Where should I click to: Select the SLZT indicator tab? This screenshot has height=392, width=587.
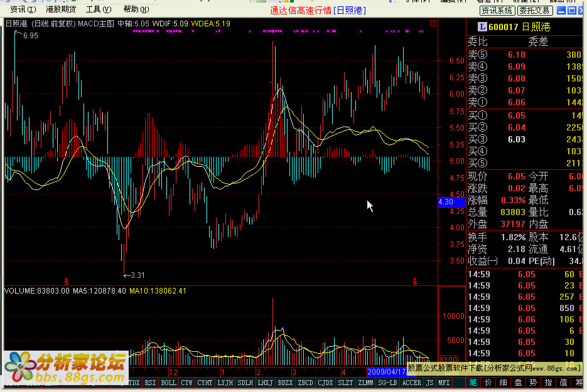point(345,383)
